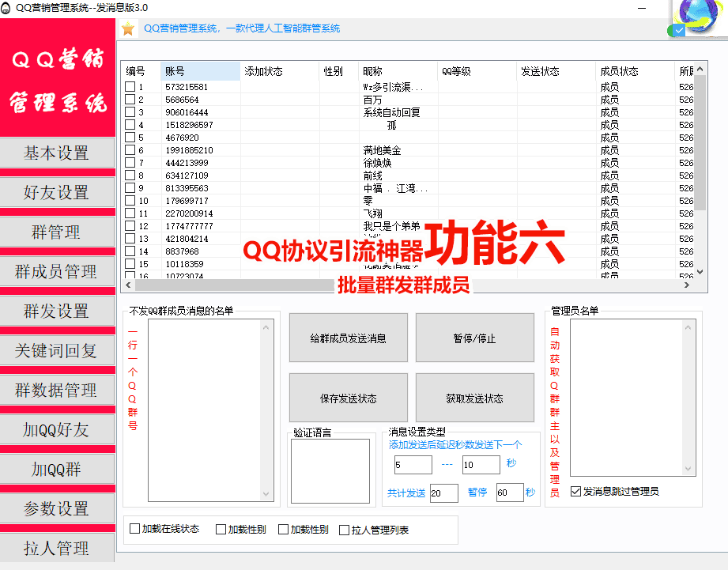Click into the 不发QQ群成员消息的名单 text area
Screen dimensions: 728x570
(x=205, y=410)
